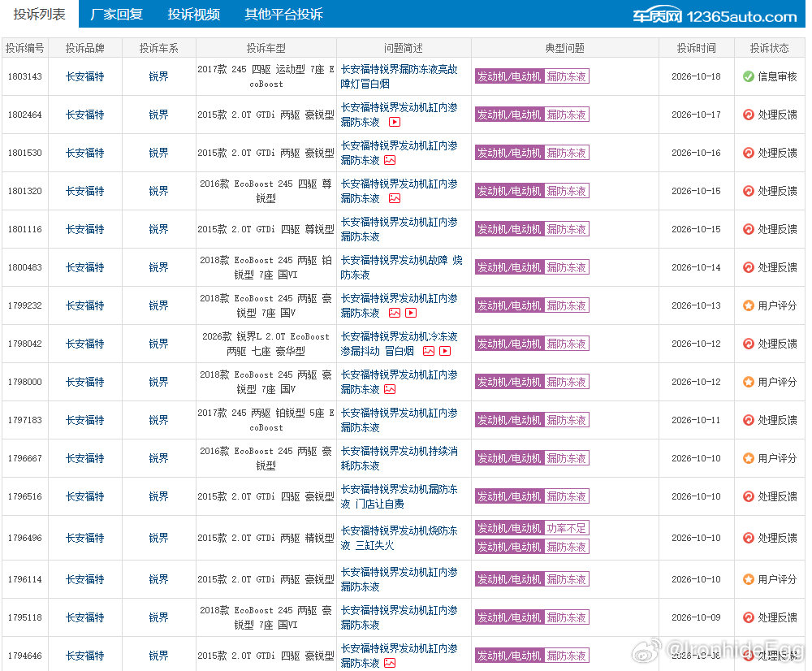812x671 pixels.
Task: Open video icon in complaint 1802464 row
Action: pyautogui.click(x=395, y=123)
